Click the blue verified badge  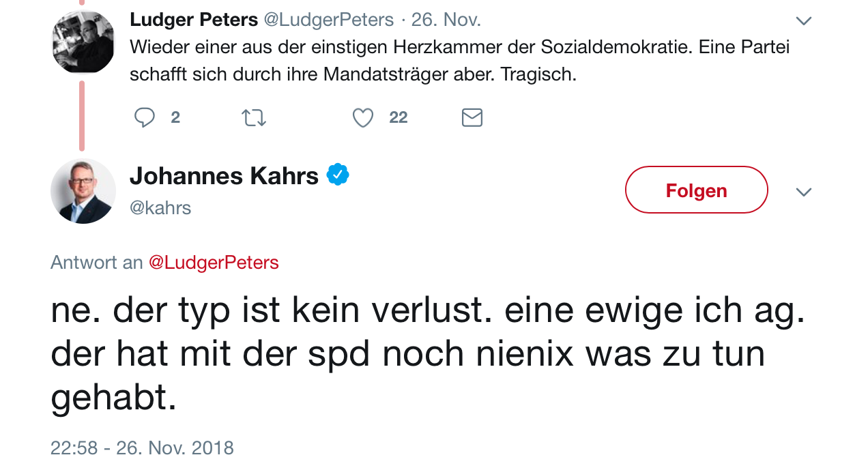click(x=338, y=175)
